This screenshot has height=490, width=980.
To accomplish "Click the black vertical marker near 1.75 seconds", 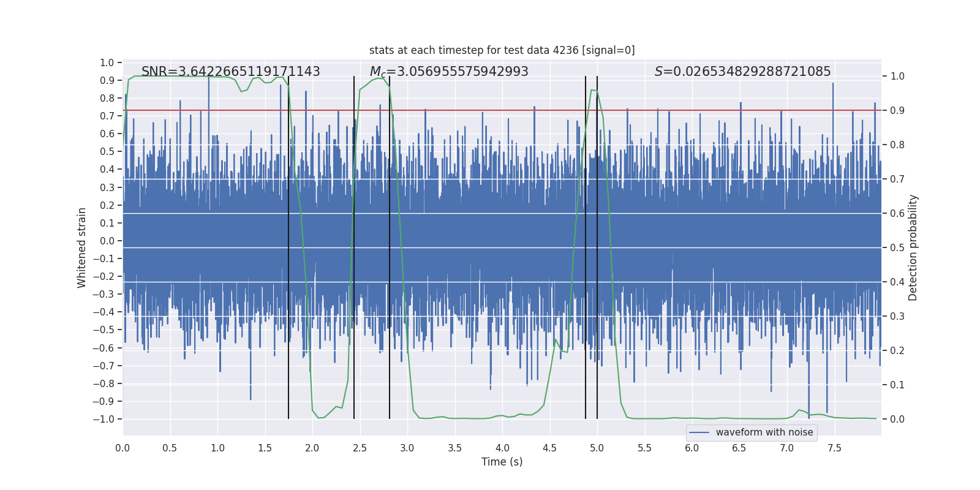I will pos(288,247).
